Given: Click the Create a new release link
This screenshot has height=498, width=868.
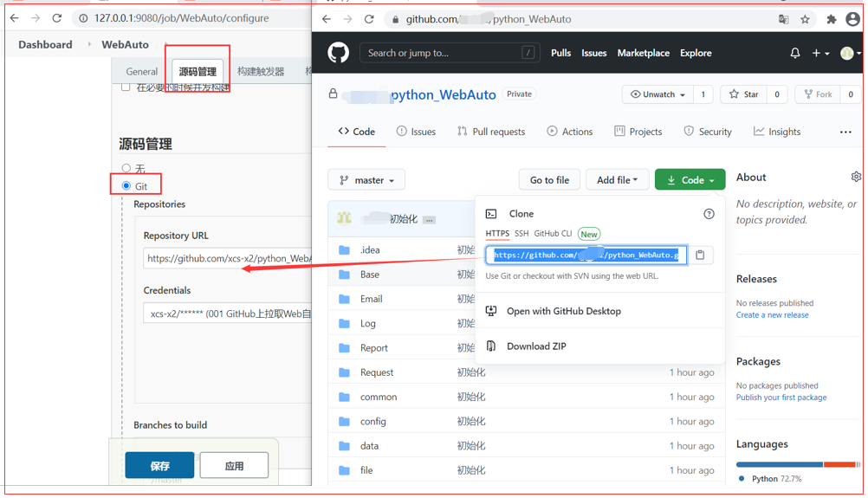Looking at the screenshot, I should [x=772, y=315].
